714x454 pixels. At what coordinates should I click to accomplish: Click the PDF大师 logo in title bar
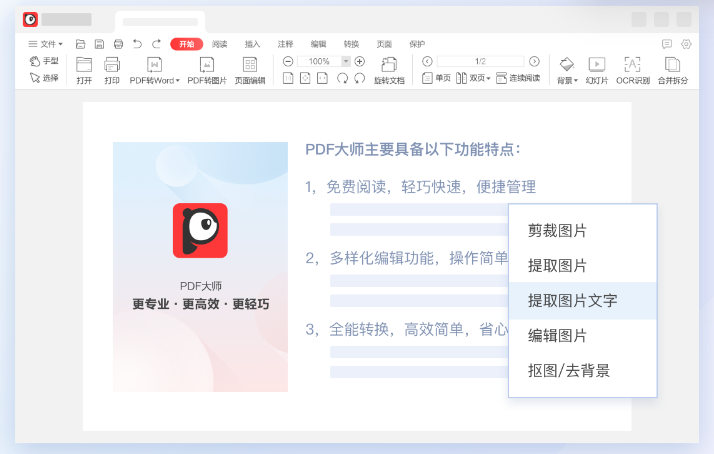(31, 20)
